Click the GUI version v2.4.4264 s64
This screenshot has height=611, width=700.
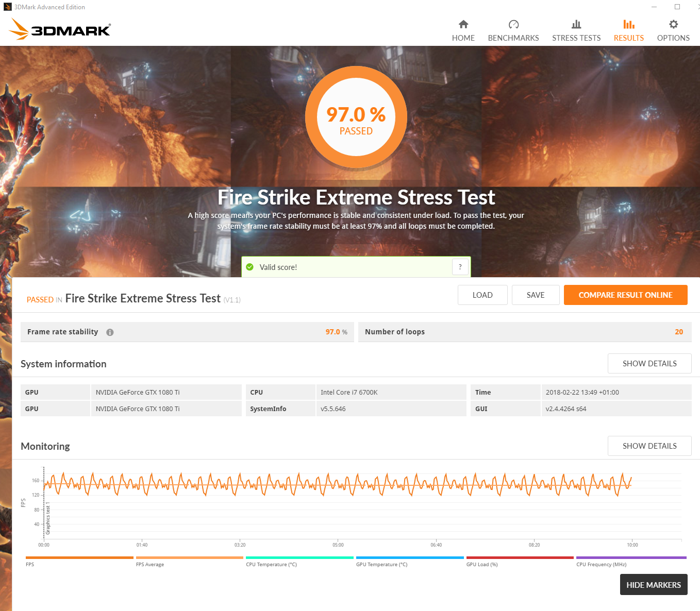(x=566, y=409)
